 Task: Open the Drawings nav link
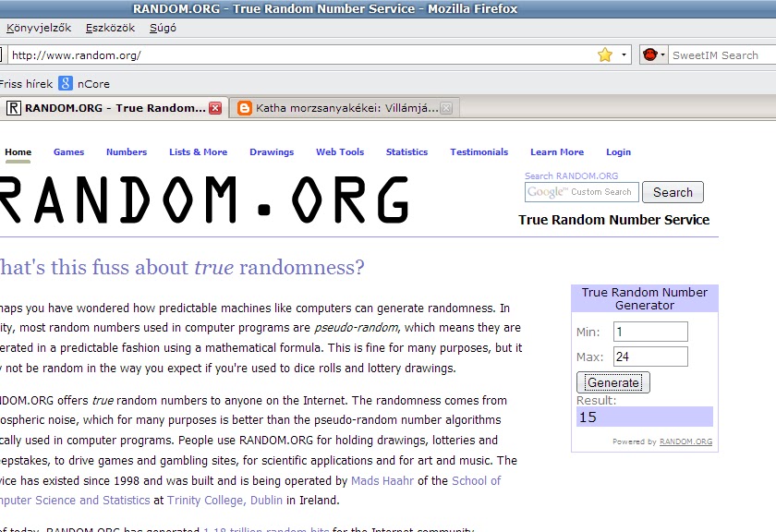[272, 151]
